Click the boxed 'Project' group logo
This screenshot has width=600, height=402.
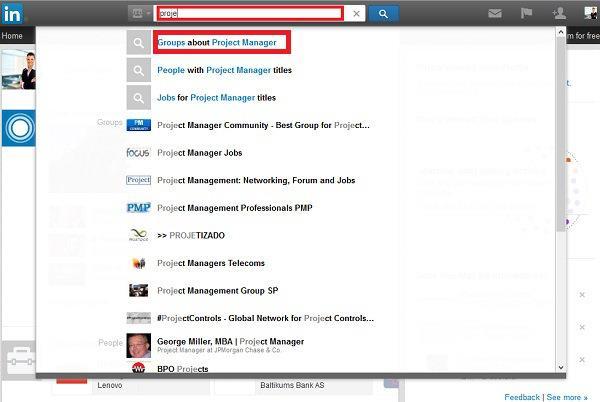tap(139, 180)
